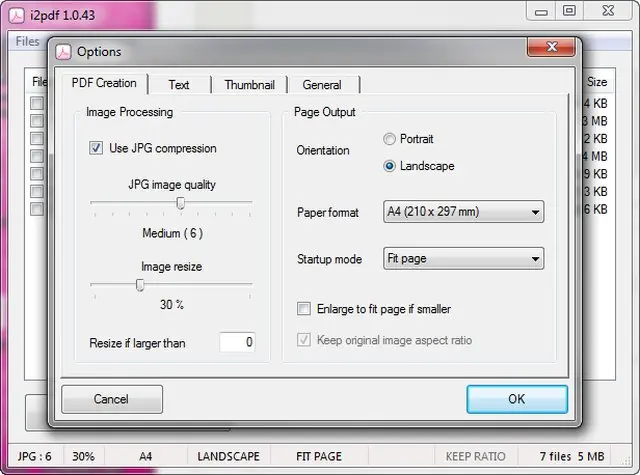Switch to the Text tab
This screenshot has height=475, width=640.
coord(179,85)
